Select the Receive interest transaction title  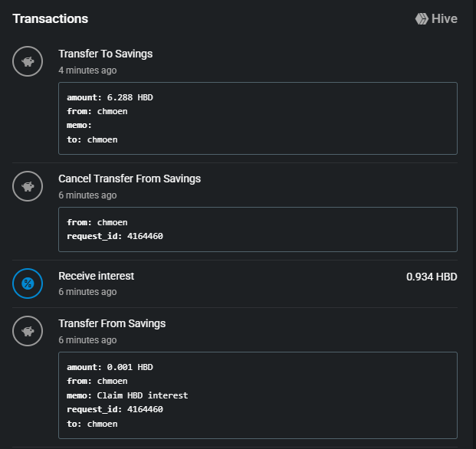[x=96, y=276]
